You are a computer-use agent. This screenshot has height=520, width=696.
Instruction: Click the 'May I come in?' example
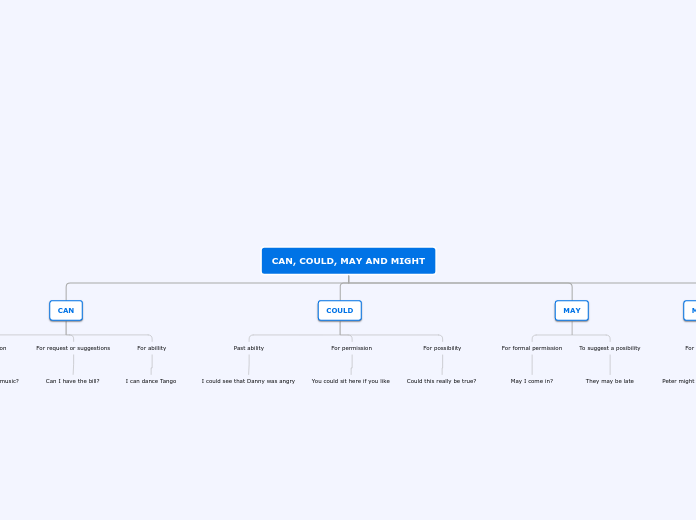(x=532, y=381)
